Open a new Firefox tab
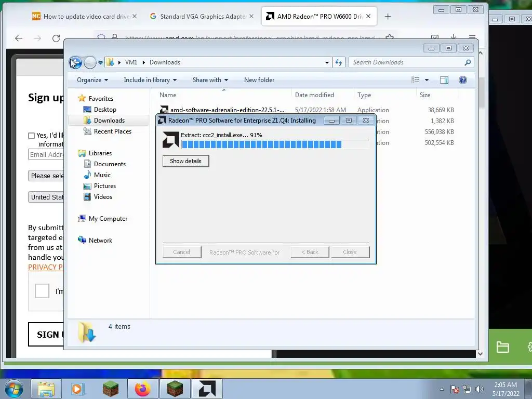 388,16
